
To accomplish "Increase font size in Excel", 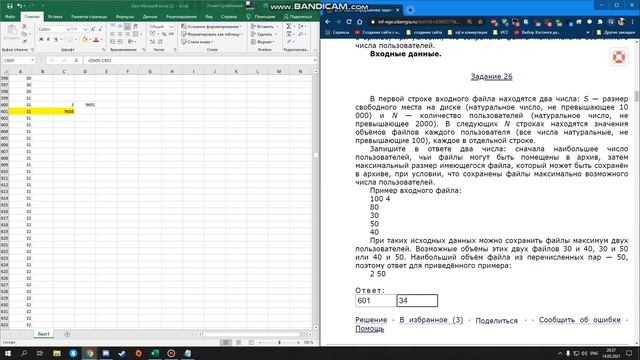I will [93, 29].
